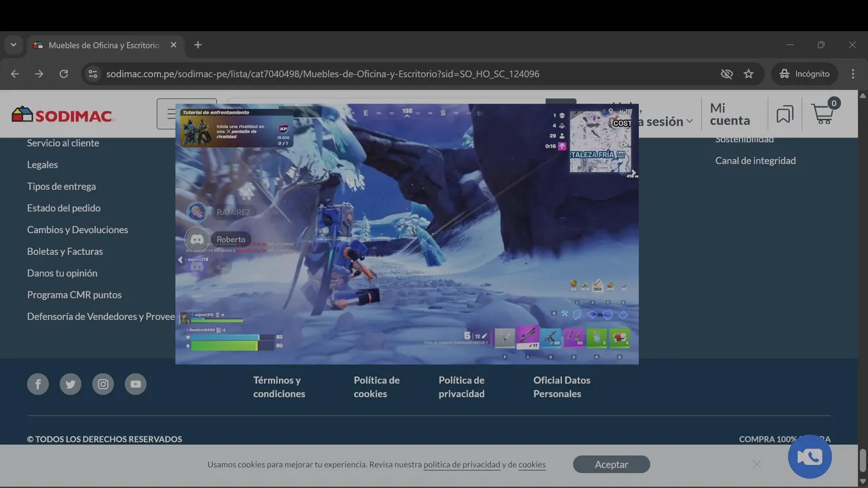Open Tipos de entrega link
The image size is (868, 488).
[x=62, y=186]
